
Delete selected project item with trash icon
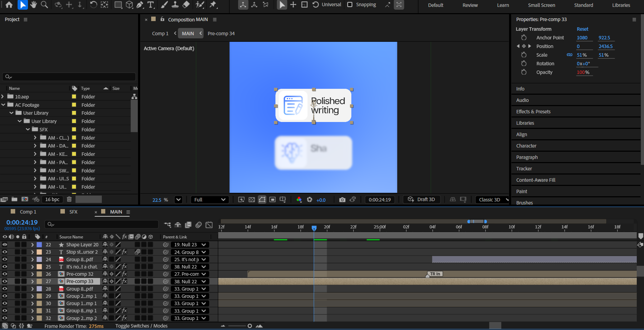pyautogui.click(x=69, y=199)
